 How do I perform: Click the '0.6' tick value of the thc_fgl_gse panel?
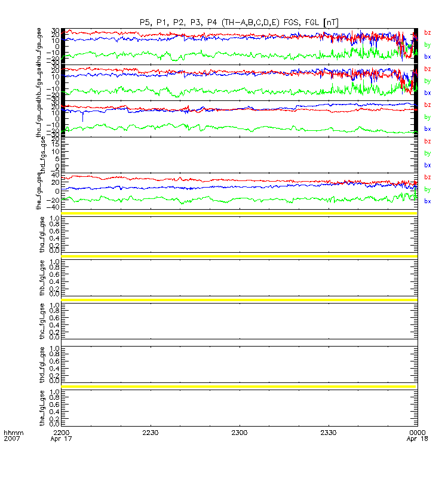pos(54,318)
